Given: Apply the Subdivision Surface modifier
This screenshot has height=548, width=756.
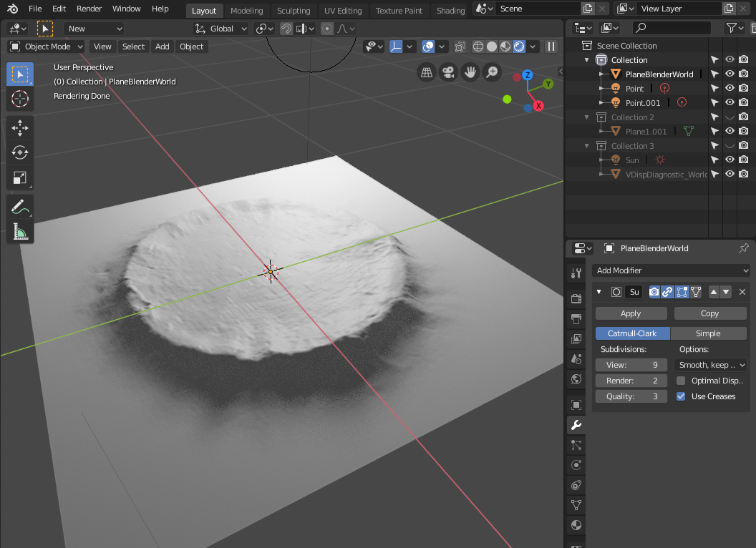Looking at the screenshot, I should [631, 313].
